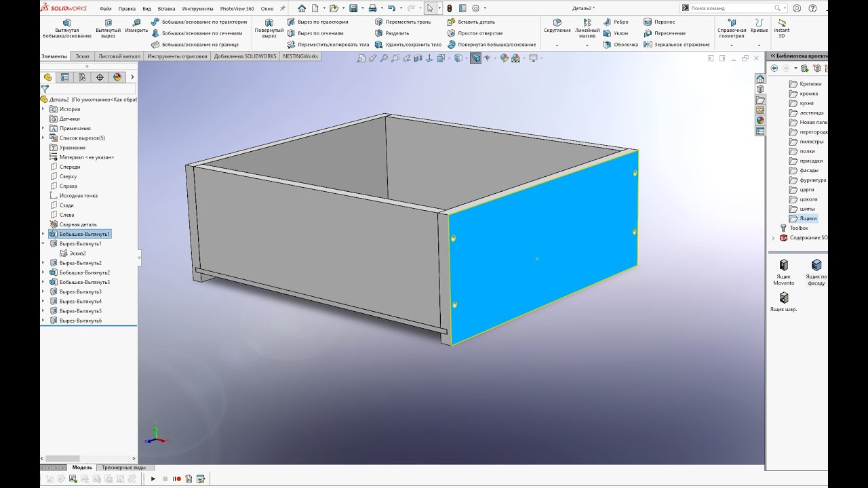Expand the Вырез-Вытянуть6 node
This screenshot has height=488, width=868.
coord(43,321)
